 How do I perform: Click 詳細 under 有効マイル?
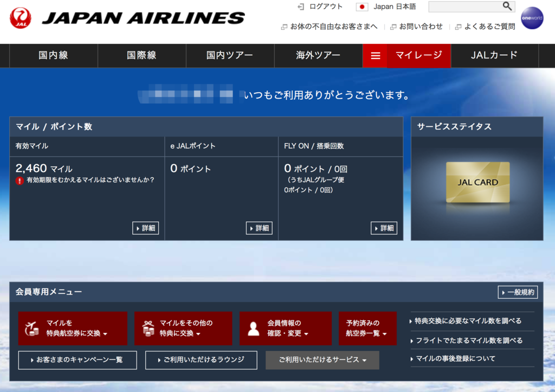click(x=145, y=228)
